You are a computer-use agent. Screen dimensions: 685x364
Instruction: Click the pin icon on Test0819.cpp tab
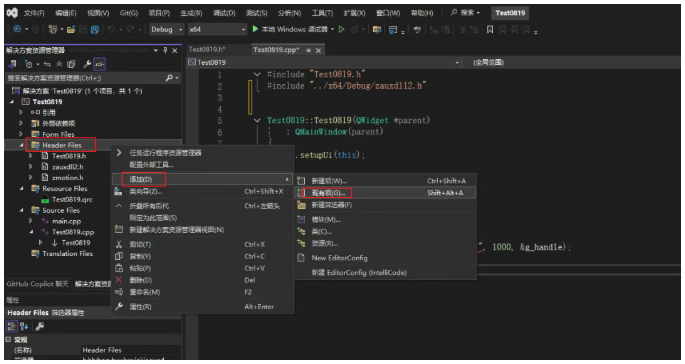tap(308, 50)
